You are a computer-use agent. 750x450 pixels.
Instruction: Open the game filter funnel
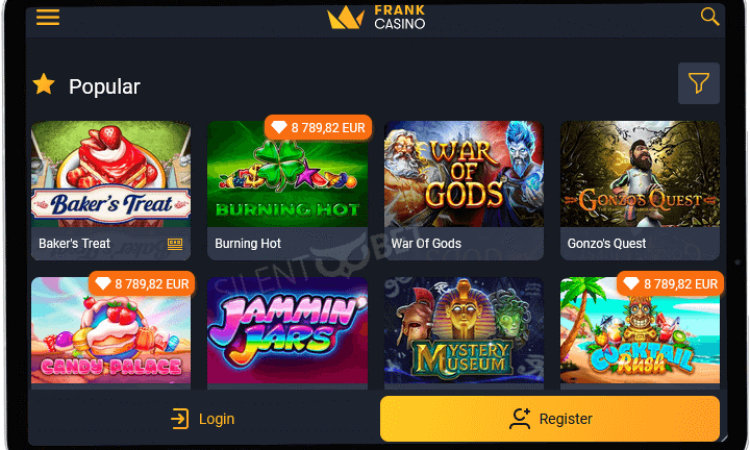[x=698, y=83]
